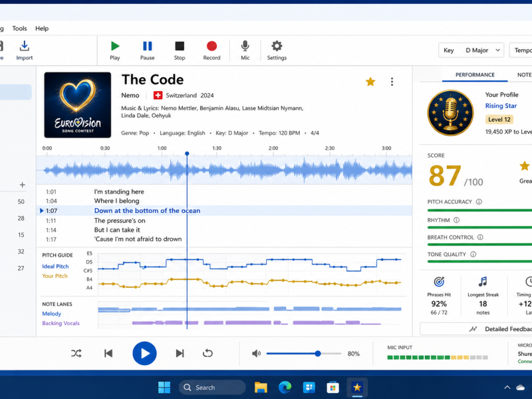532x399 pixels.
Task: Open the Tools menu
Action: tap(20, 29)
